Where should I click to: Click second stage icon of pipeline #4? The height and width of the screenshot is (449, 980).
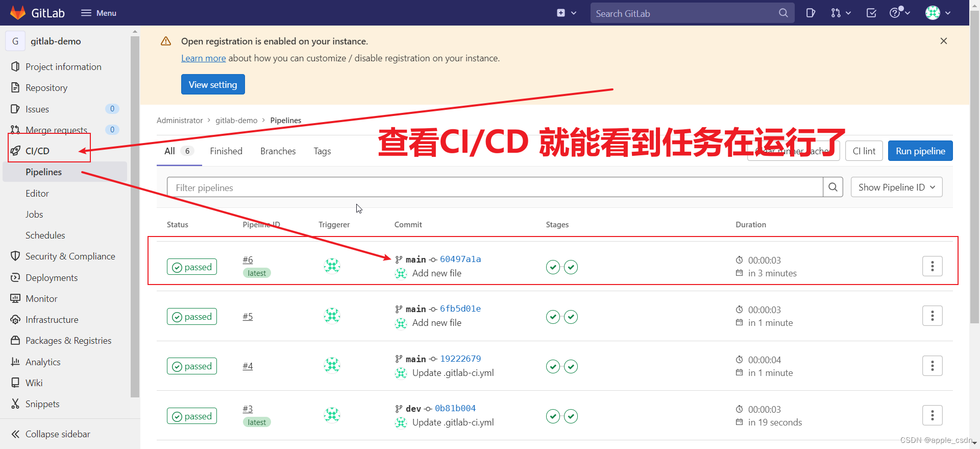[x=571, y=366]
